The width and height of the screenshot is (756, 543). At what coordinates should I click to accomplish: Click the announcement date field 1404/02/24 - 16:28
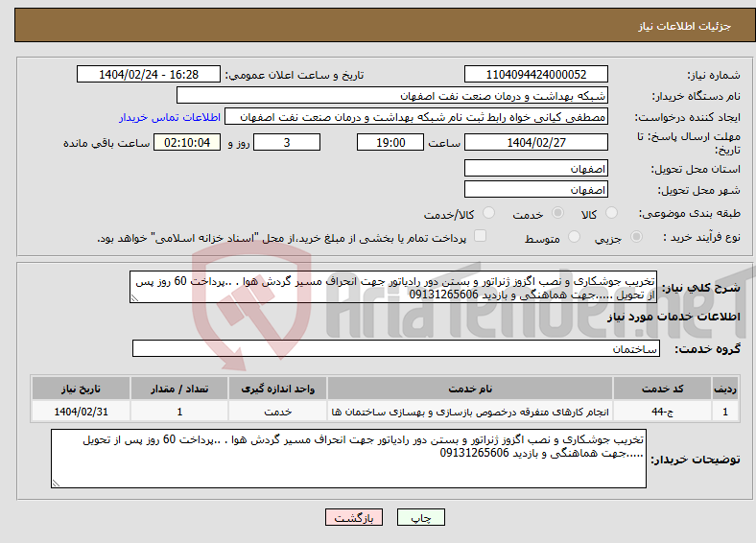click(x=149, y=74)
